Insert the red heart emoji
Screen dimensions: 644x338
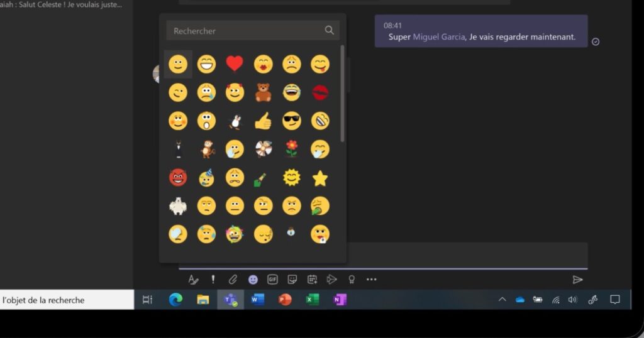click(x=235, y=64)
